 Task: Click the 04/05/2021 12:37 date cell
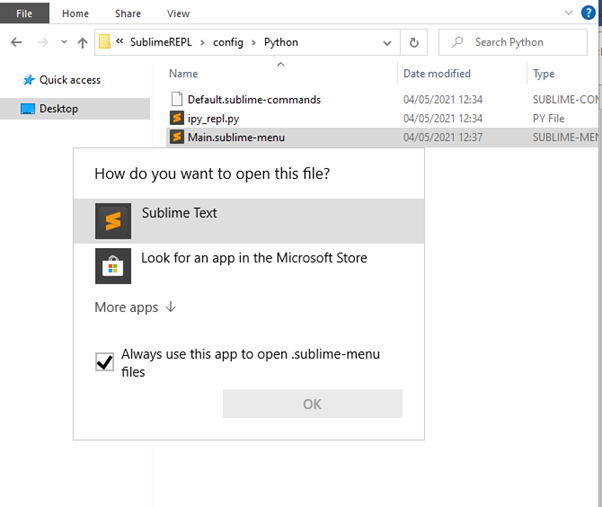(x=443, y=137)
